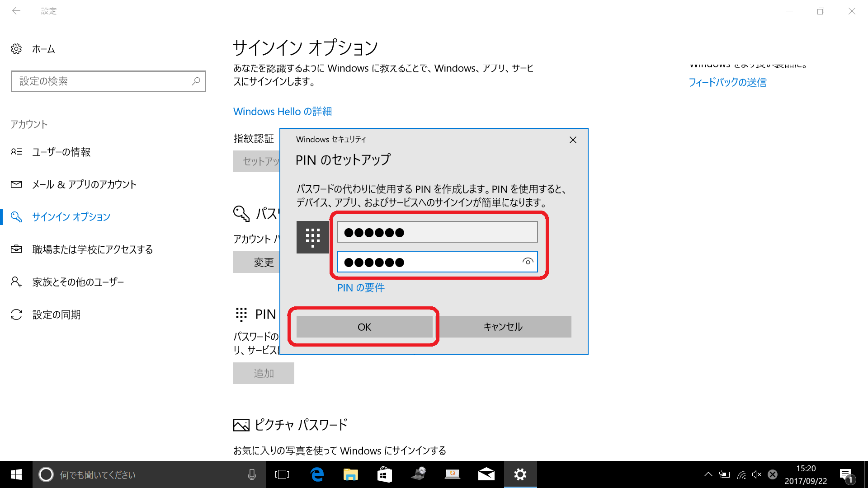Viewport: 868px width, 488px height.
Task: Click the Cortana microphone icon
Action: tap(252, 474)
